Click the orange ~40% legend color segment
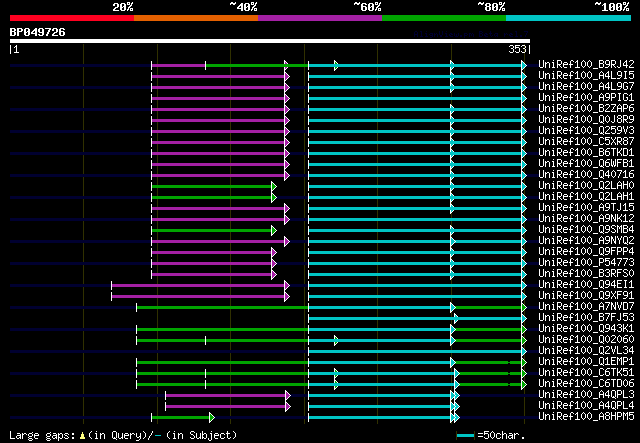640x443 pixels. pos(196,18)
